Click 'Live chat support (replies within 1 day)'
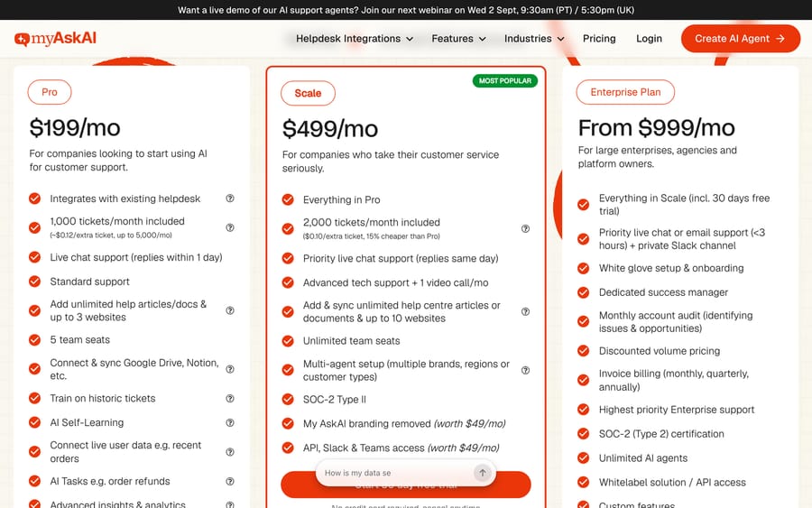The width and height of the screenshot is (812, 508). pos(135,257)
